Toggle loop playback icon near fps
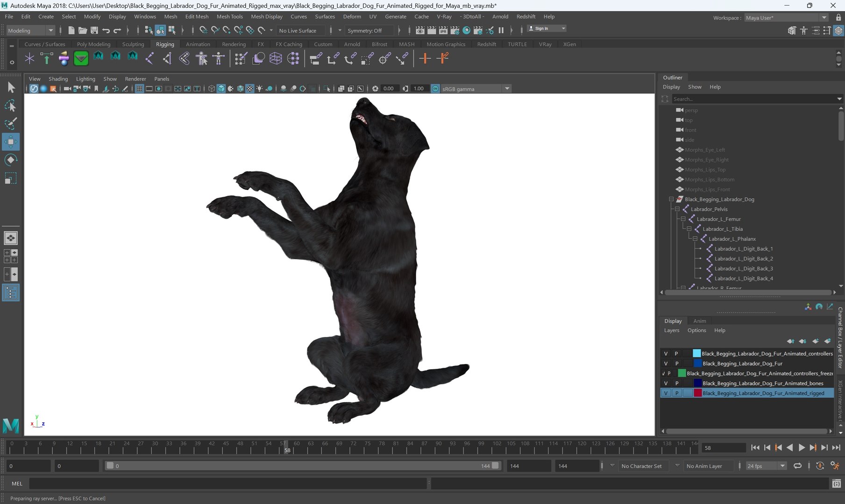 pos(797,466)
